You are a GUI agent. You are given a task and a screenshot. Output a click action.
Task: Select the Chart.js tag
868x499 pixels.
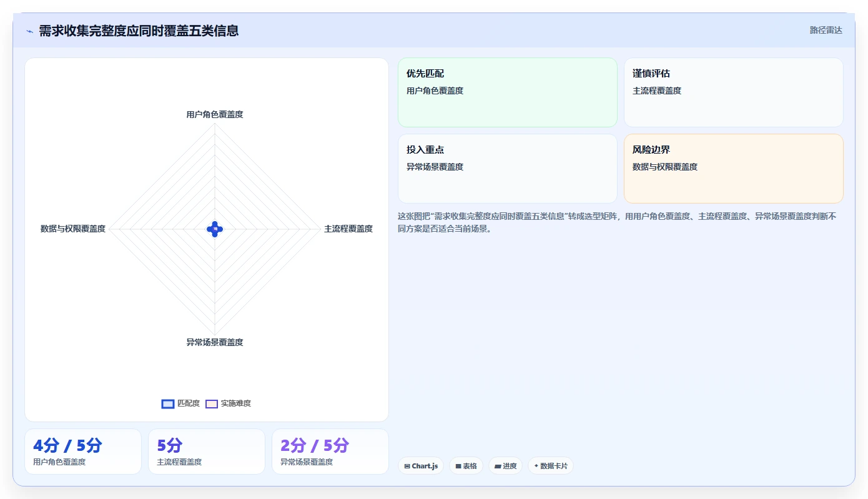pyautogui.click(x=421, y=466)
